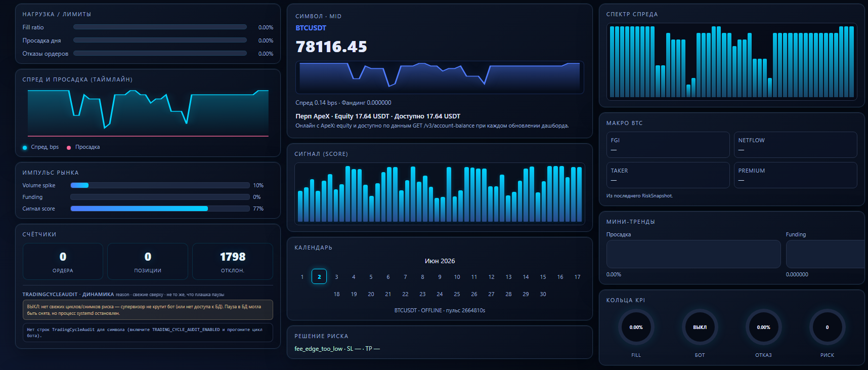Click the Нагрузка / Лимиты panel title
This screenshot has height=370, width=868.
[57, 14]
